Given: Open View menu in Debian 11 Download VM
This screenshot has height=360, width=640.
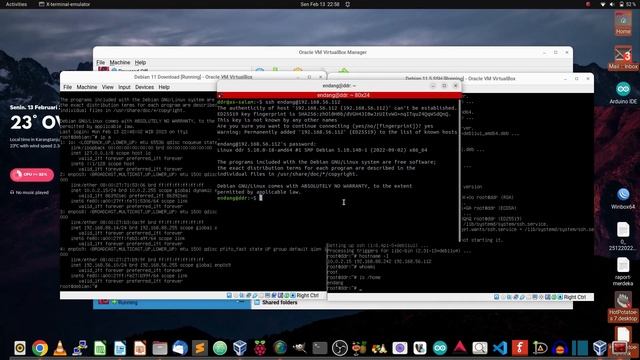Looking at the screenshot, I should pyautogui.click(x=107, y=87).
